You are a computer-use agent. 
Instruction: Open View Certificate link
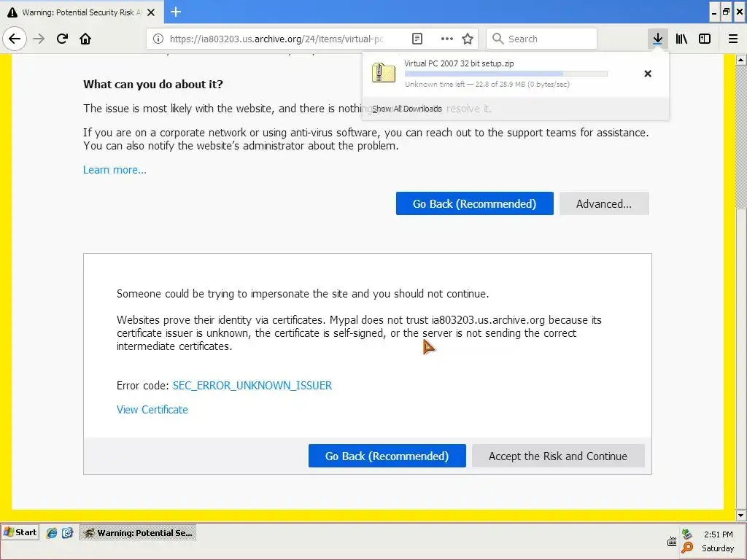coord(152,410)
